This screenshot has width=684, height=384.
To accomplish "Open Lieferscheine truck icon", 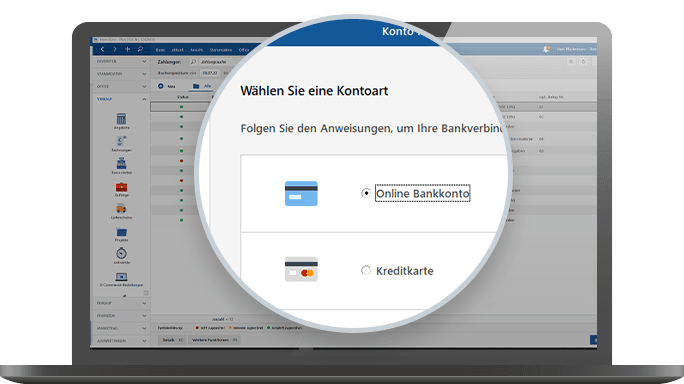I will 121,209.
